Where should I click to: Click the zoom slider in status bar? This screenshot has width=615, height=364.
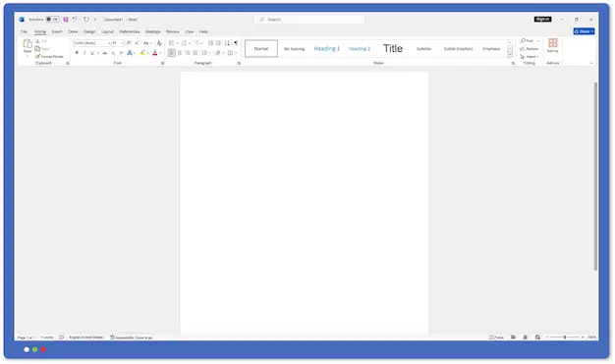(x=565, y=337)
